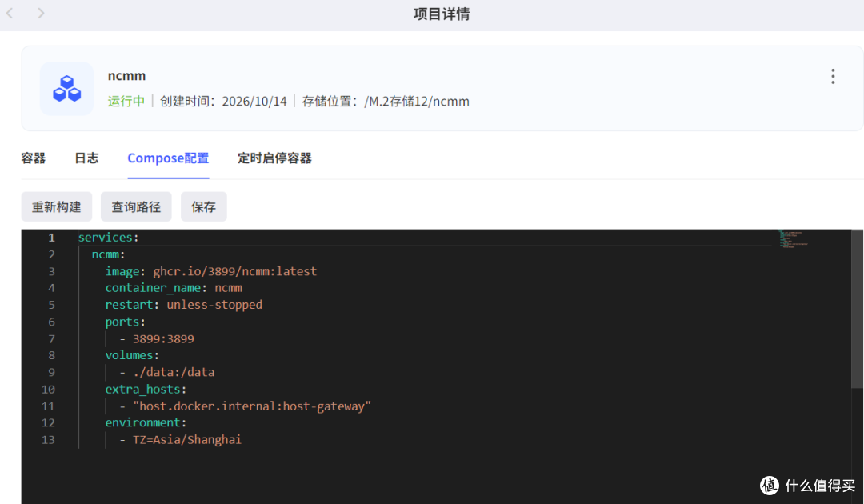
Task: Click the project name ncmm in header
Action: coord(126,75)
